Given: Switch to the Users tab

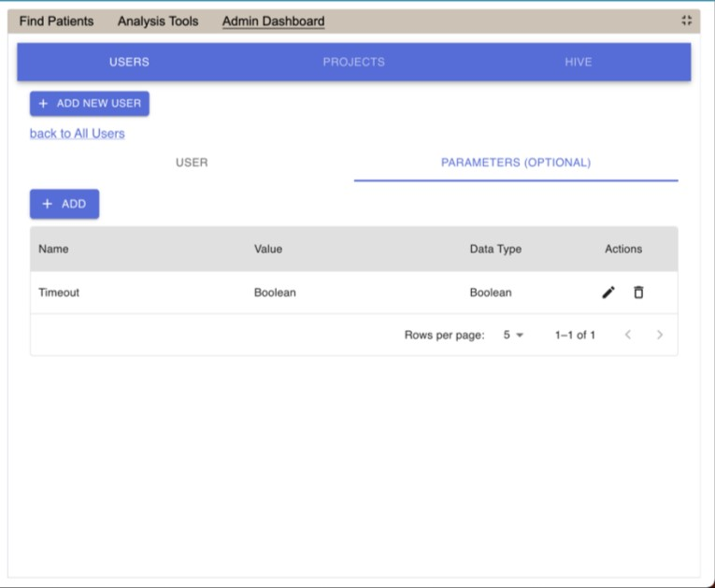Looking at the screenshot, I should point(129,62).
